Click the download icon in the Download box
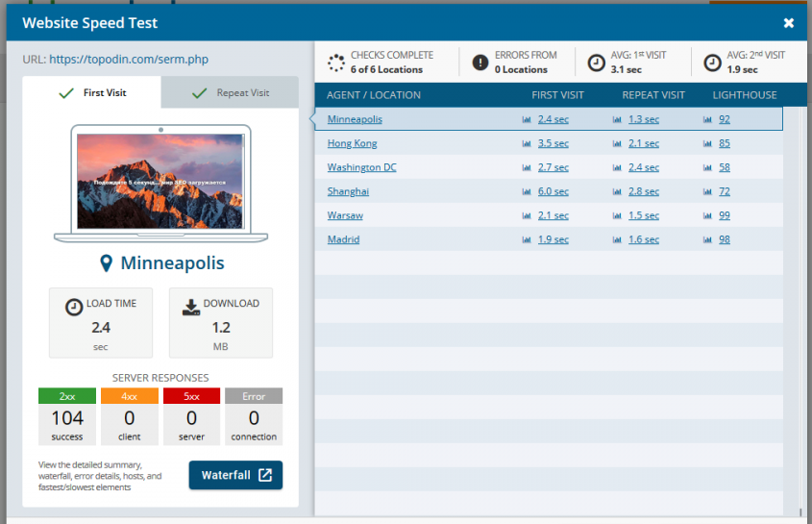This screenshot has height=524, width=812. click(191, 308)
